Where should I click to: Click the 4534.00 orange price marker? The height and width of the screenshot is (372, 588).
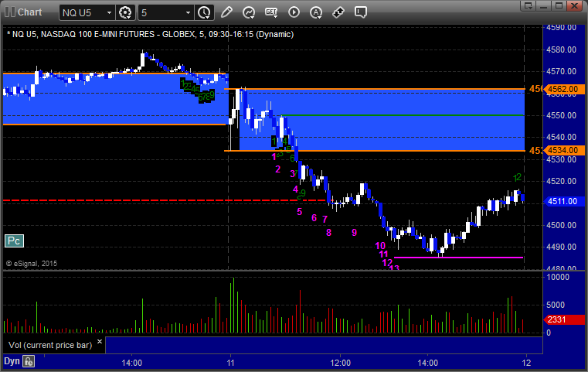[563, 151]
